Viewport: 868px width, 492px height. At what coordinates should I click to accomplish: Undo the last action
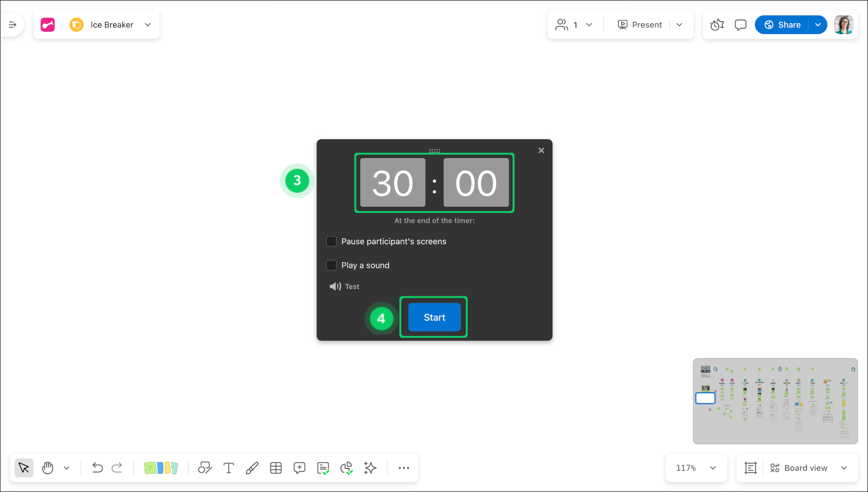click(97, 467)
